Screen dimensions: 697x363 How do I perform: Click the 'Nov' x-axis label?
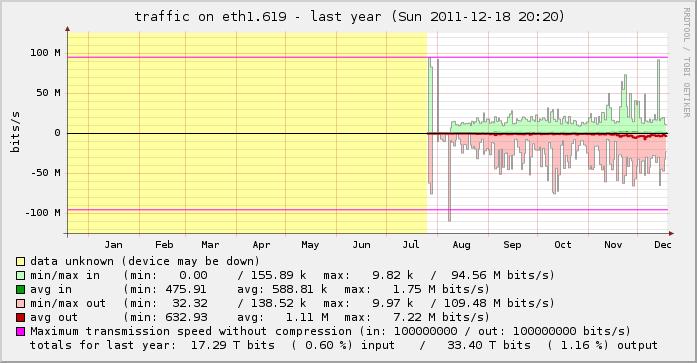[613, 245]
